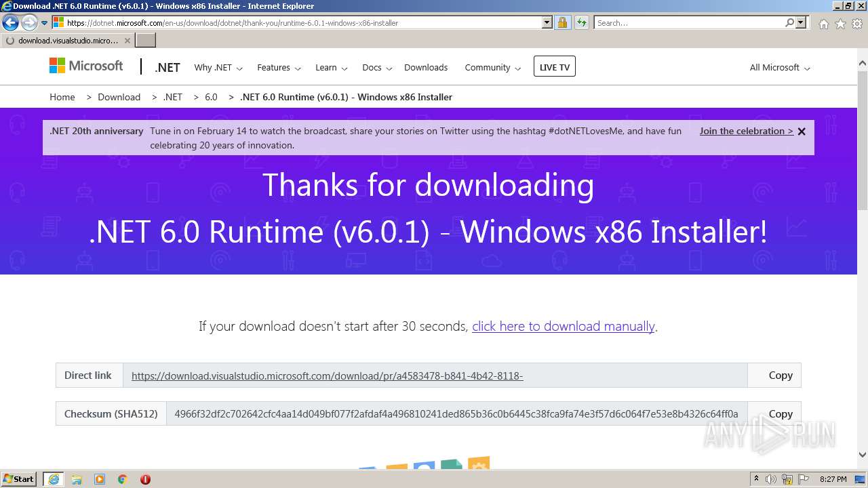The height and width of the screenshot is (488, 868).
Task: Close the download.visualstudio.micro... tab
Action: pos(127,41)
